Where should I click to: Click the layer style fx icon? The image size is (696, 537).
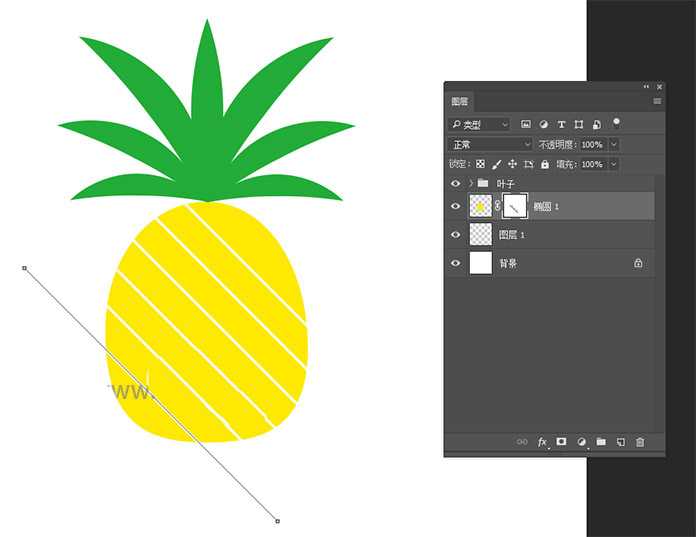pyautogui.click(x=542, y=442)
